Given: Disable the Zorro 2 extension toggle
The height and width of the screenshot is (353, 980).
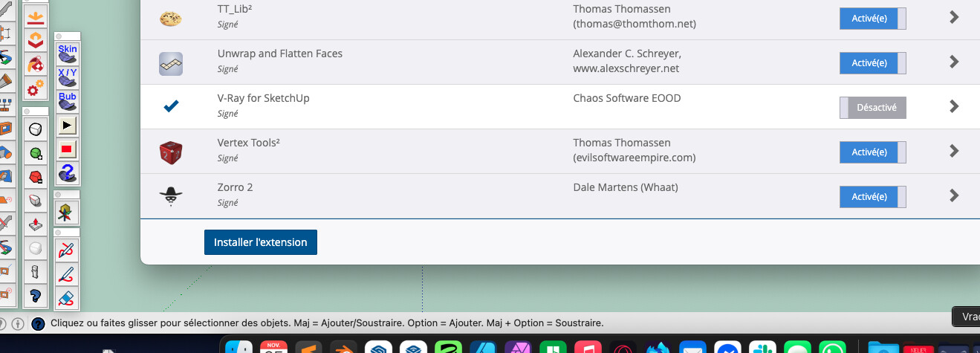Looking at the screenshot, I should coord(873,197).
